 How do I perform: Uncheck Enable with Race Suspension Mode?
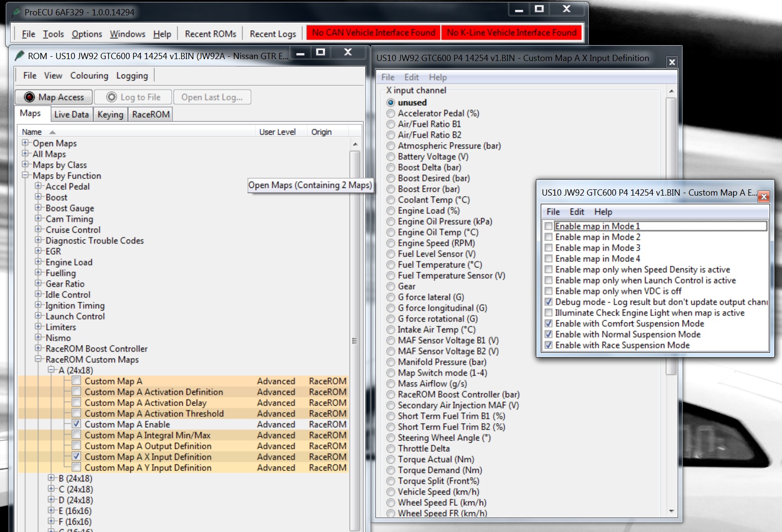548,345
